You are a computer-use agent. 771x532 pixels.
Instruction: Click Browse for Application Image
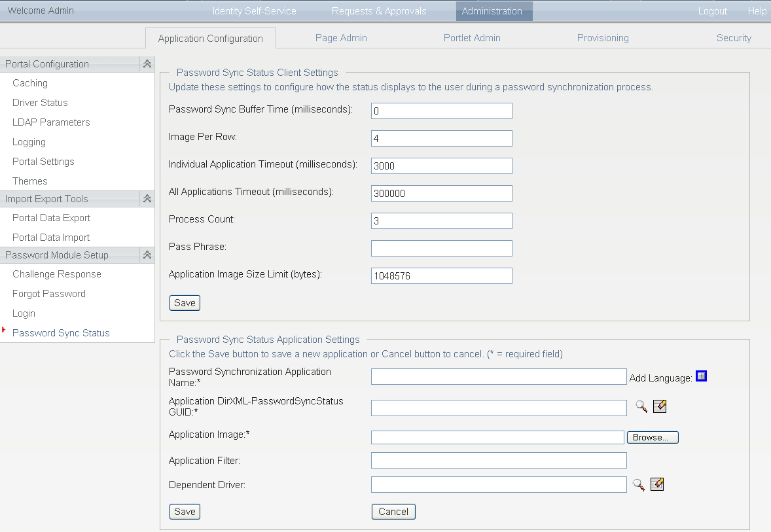[x=652, y=437]
